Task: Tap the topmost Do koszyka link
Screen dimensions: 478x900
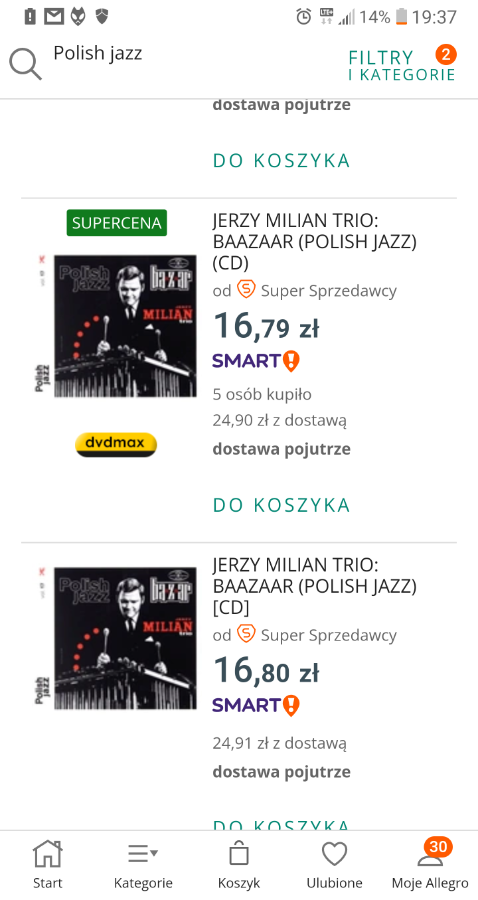Action: (x=281, y=160)
